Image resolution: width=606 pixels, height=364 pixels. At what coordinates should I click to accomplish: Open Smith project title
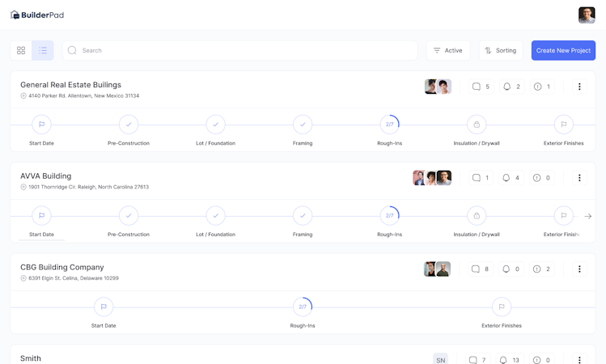click(31, 358)
